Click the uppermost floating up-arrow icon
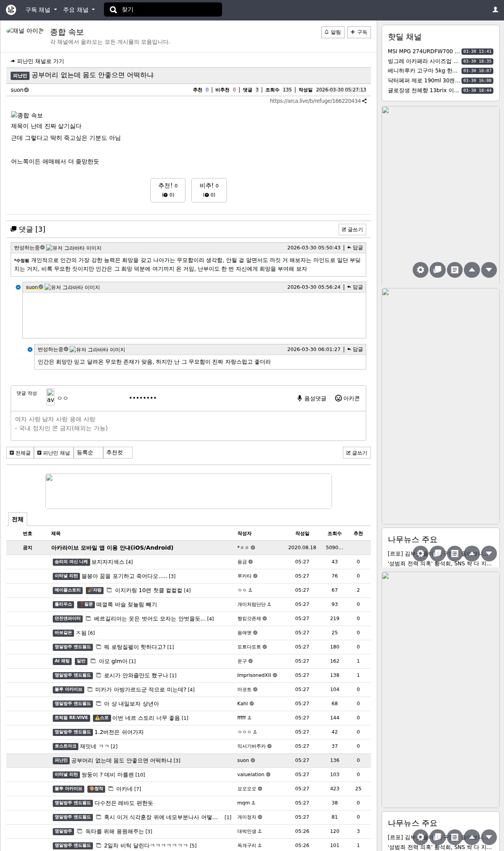 pos(472,270)
